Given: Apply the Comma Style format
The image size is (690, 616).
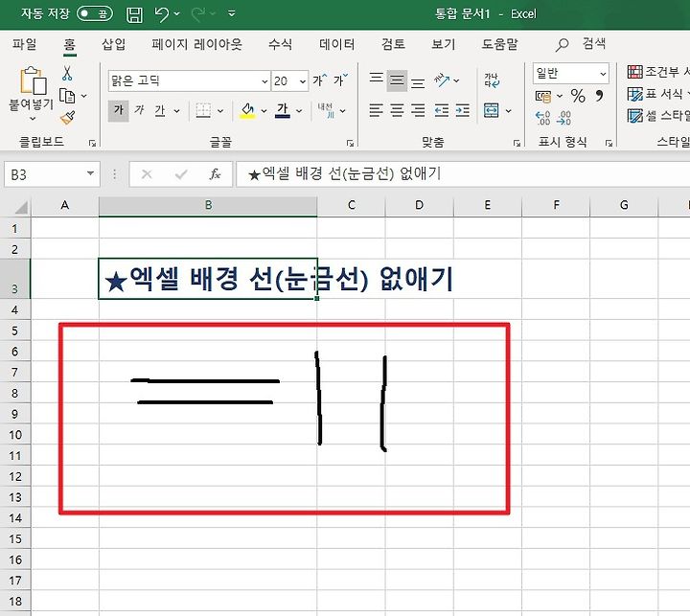Looking at the screenshot, I should click(599, 96).
